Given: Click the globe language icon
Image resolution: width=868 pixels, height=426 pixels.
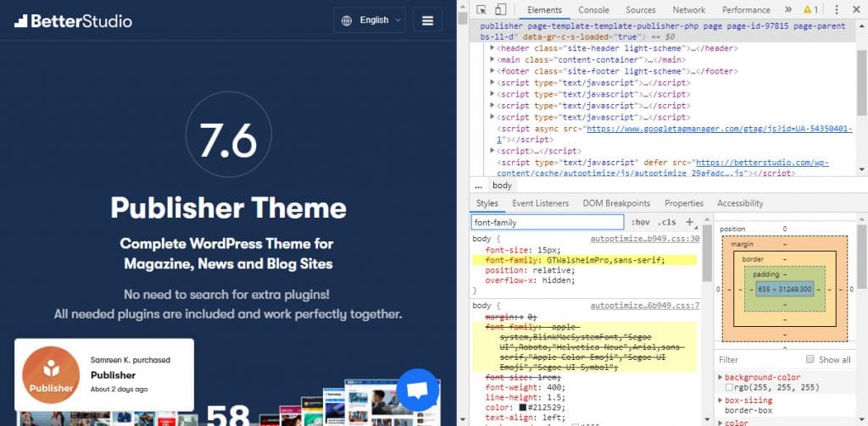Looking at the screenshot, I should [x=347, y=21].
